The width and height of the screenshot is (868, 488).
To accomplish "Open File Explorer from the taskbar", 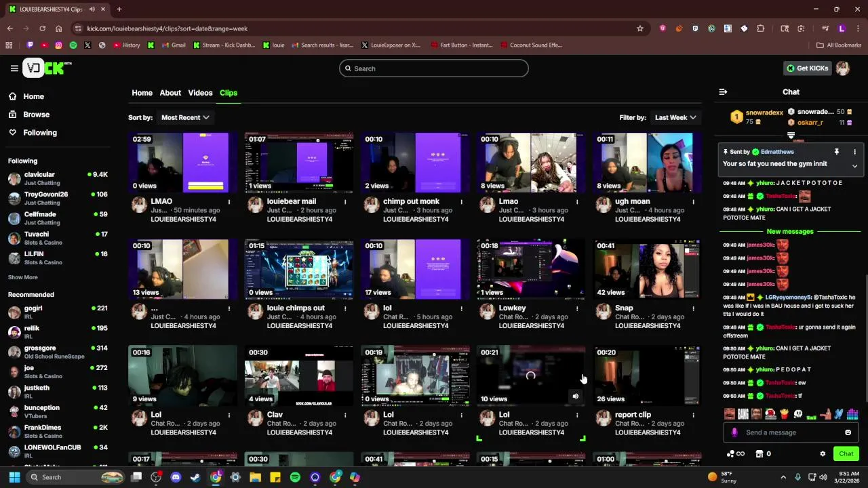I will tap(255, 477).
